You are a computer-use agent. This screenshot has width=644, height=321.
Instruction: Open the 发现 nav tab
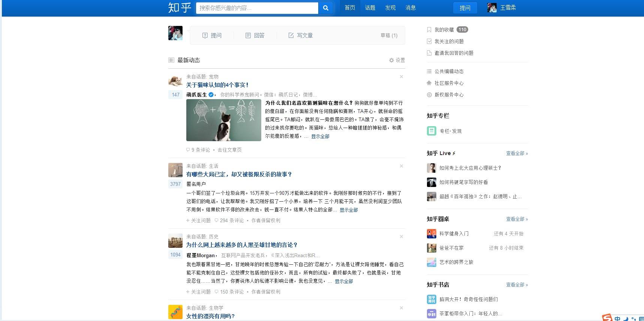tap(390, 8)
